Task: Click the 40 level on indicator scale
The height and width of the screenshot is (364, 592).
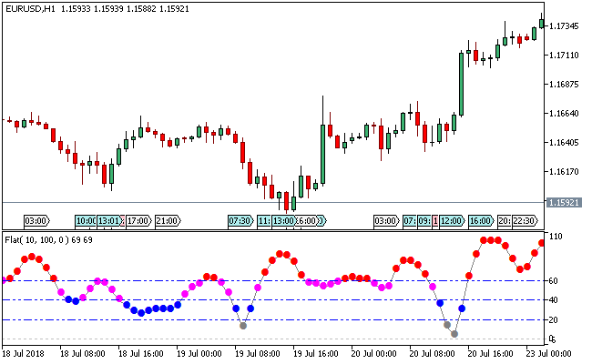Action: pos(555,300)
